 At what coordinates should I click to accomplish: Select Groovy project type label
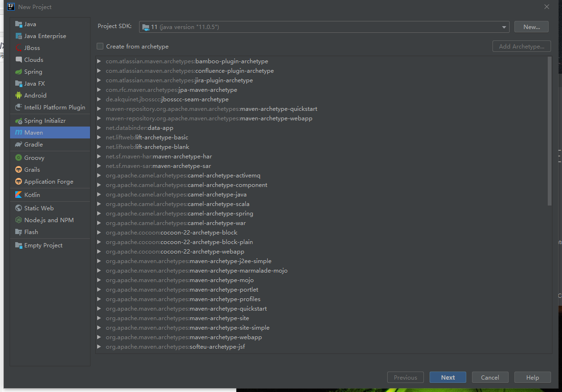(x=34, y=157)
